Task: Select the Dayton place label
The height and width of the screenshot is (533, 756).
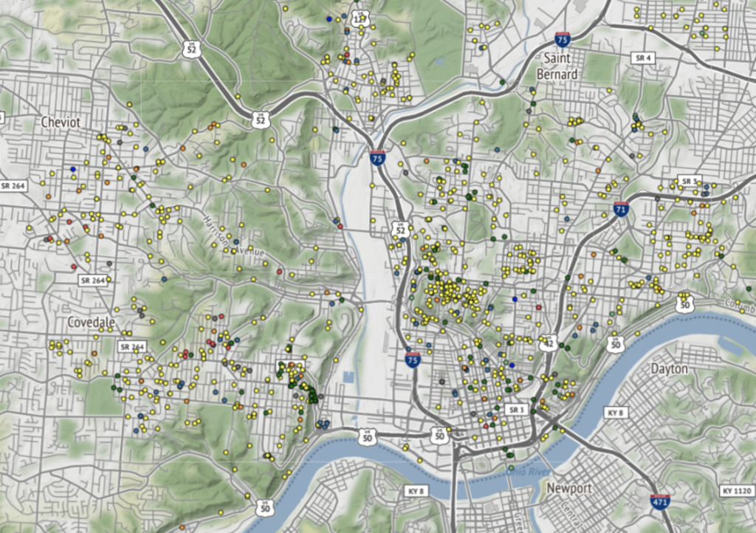Action: [669, 369]
